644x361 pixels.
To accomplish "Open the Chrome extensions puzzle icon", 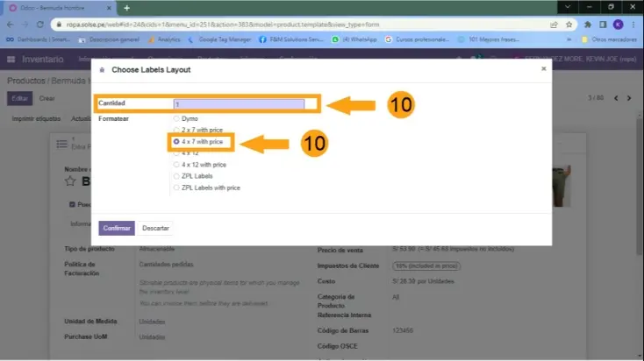I will tap(587, 25).
